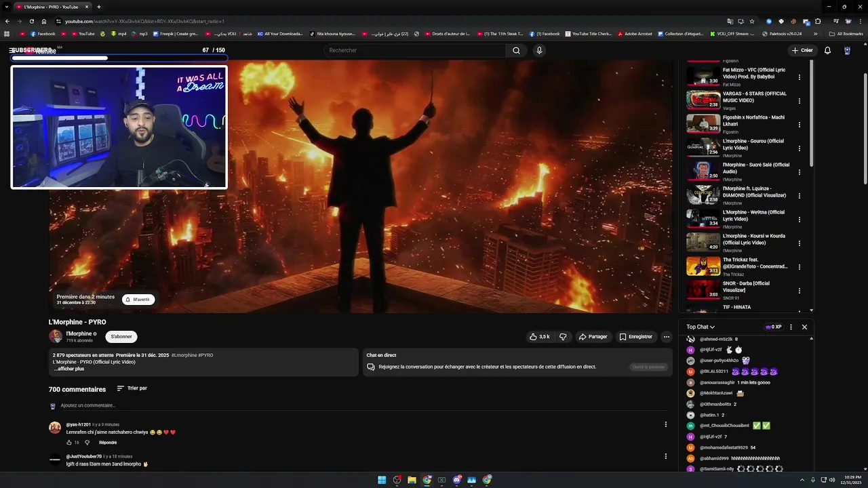Open options menu for @JustYoutuber70 comment
Screen dimensions: 868x488
[665, 456]
